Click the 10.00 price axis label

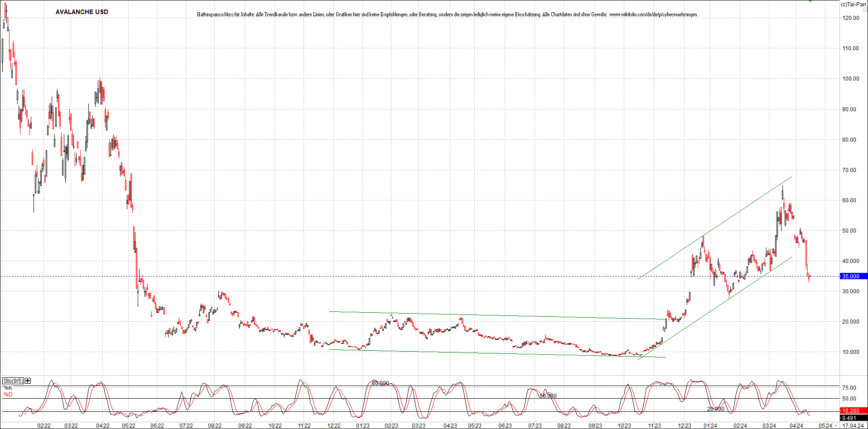point(850,352)
